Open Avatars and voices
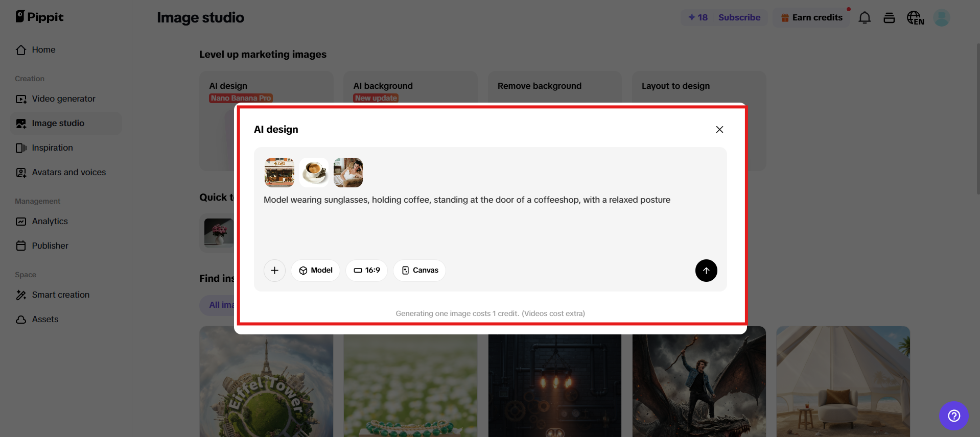Image resolution: width=980 pixels, height=437 pixels. 65,172
